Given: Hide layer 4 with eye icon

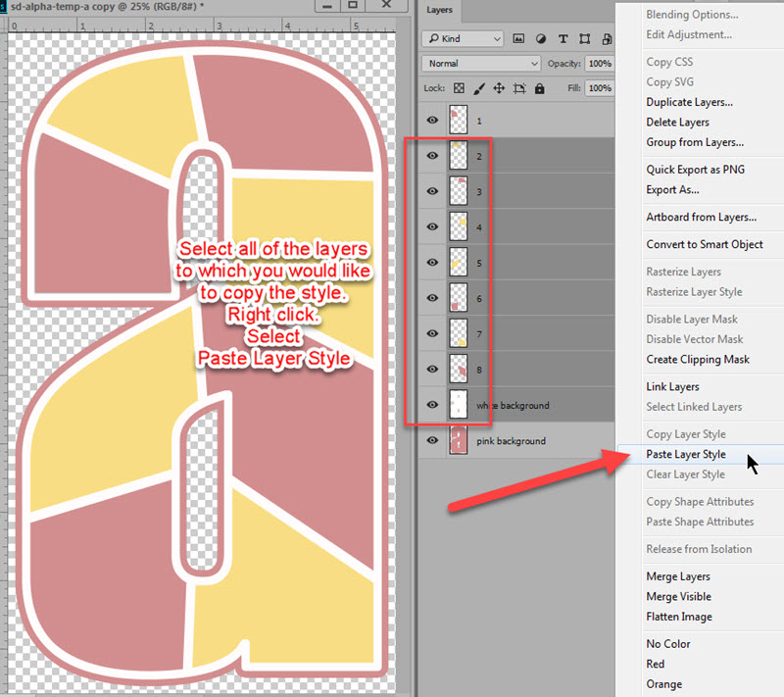Looking at the screenshot, I should (432, 226).
